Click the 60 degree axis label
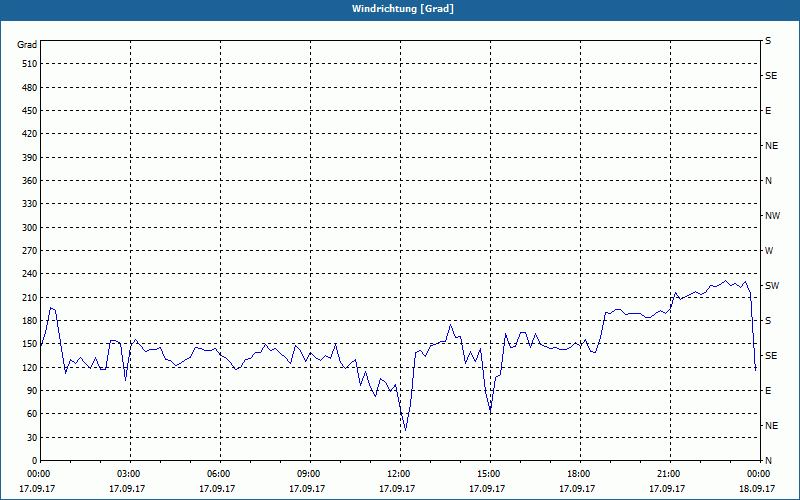Viewport: 800px width, 500px height. tap(32, 414)
